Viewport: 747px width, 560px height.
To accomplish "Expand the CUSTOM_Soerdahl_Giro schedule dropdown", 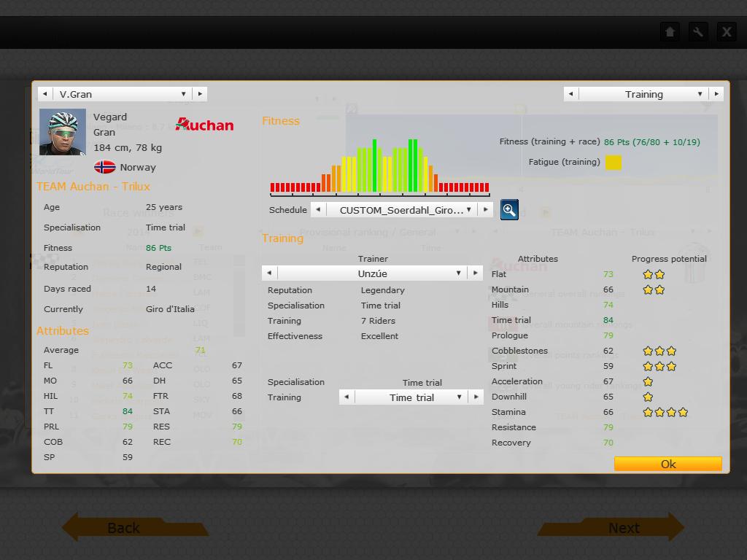I will 469,210.
